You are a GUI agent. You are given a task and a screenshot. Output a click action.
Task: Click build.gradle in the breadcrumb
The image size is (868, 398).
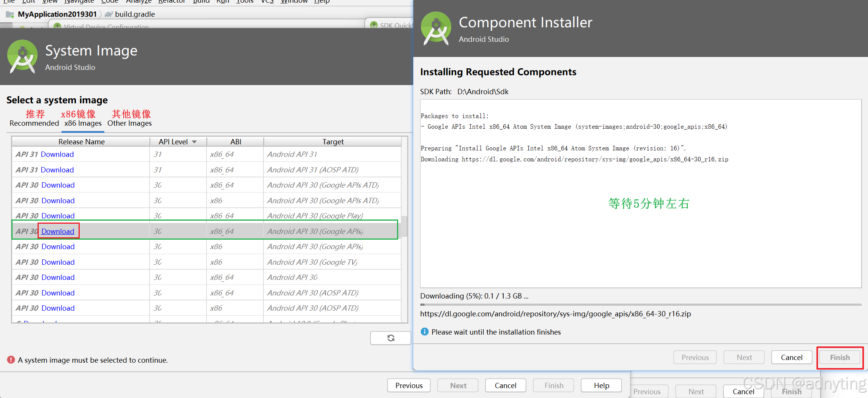pyautogui.click(x=135, y=14)
